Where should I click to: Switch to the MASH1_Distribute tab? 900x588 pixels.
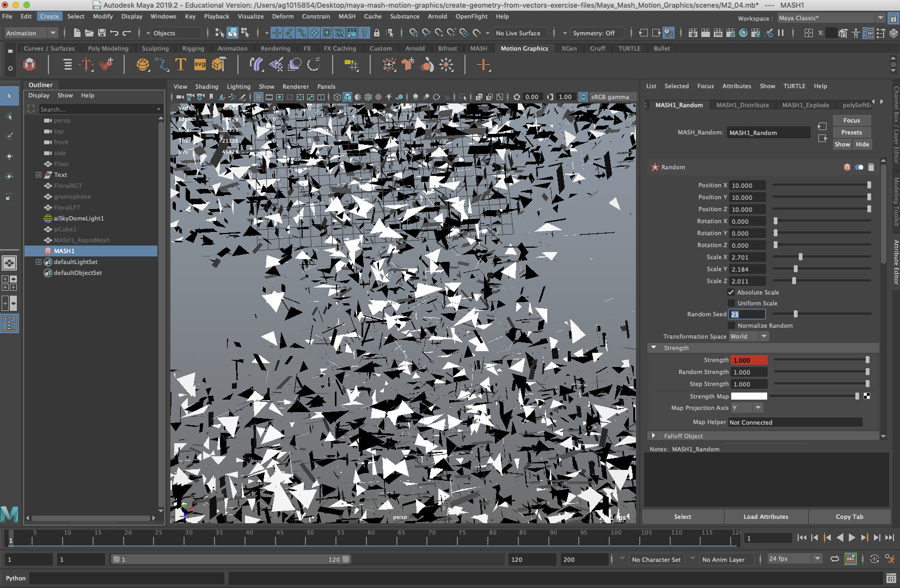pyautogui.click(x=742, y=105)
